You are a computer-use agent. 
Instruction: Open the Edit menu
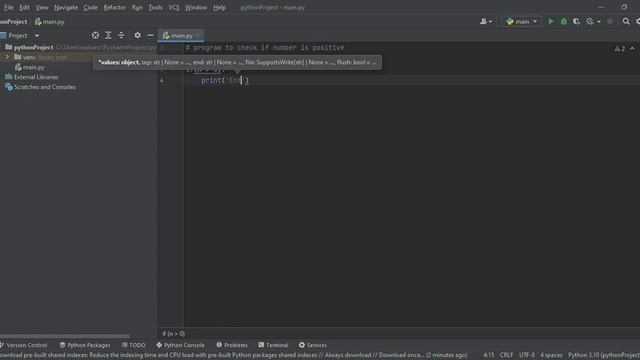coord(24,7)
